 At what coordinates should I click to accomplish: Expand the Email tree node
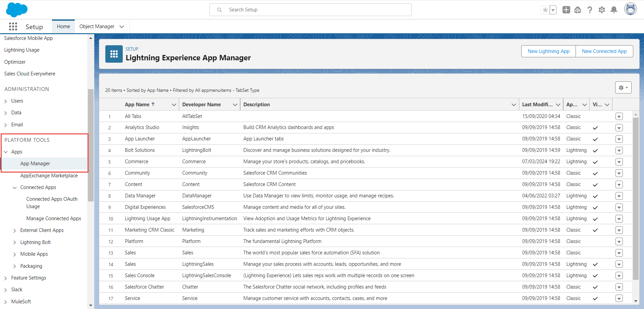(6, 125)
